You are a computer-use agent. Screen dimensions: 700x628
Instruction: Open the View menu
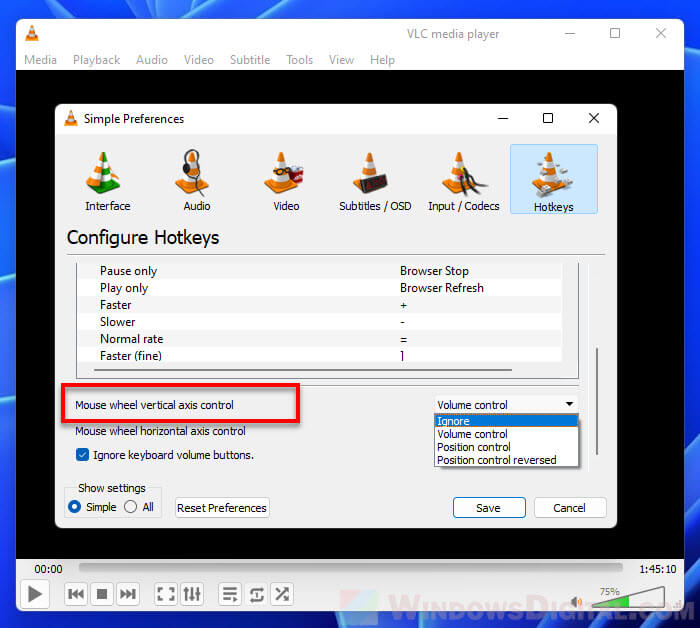341,60
